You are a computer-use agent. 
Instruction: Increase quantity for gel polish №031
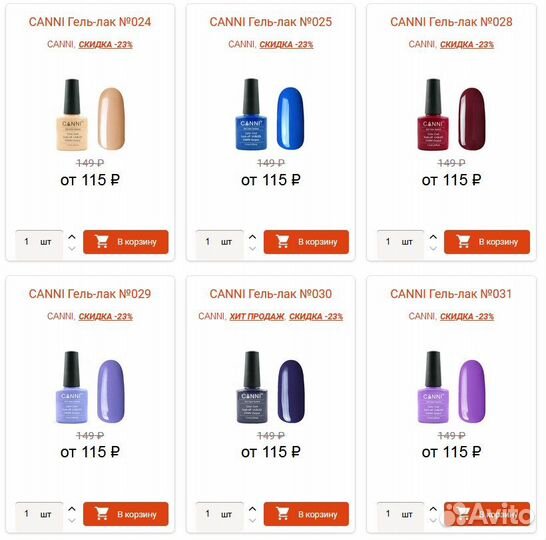click(433, 509)
